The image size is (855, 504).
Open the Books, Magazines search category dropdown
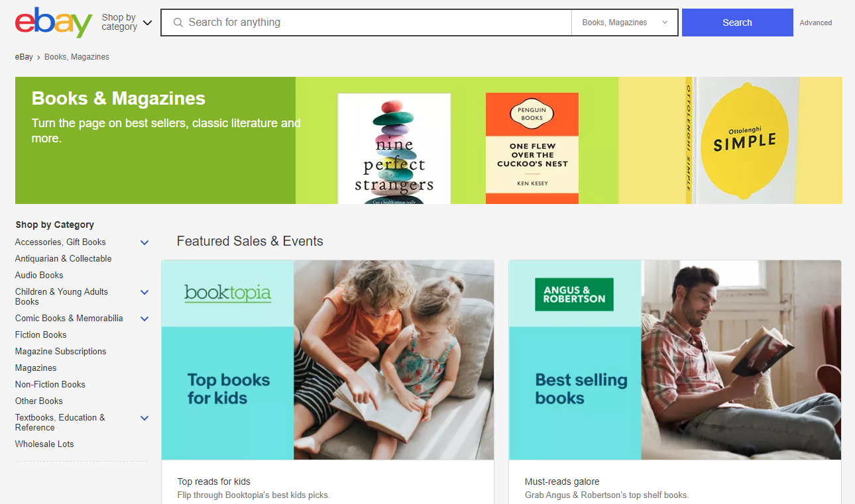tap(624, 23)
